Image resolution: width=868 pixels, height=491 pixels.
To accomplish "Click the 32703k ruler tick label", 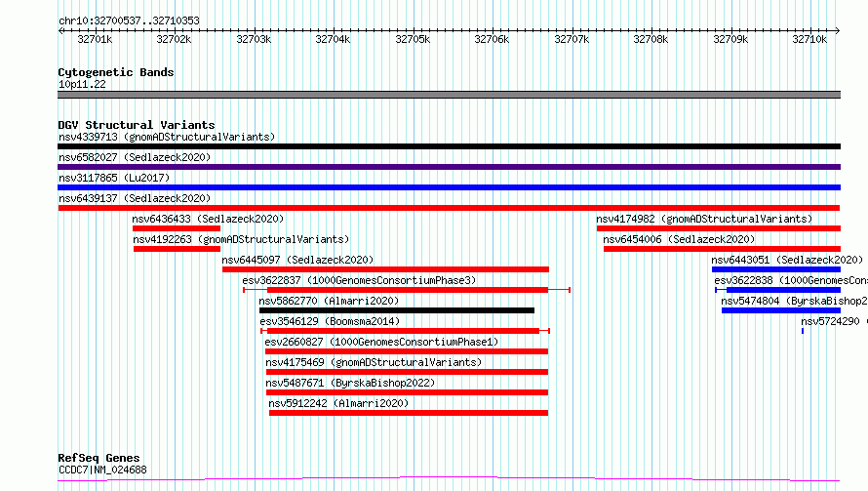I will click(x=254, y=39).
